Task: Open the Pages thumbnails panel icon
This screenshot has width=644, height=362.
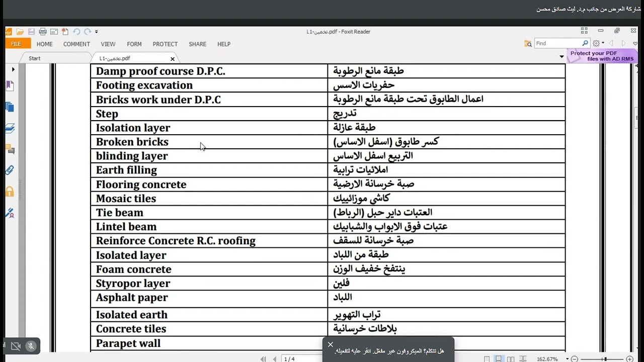Action: pyautogui.click(x=10, y=107)
